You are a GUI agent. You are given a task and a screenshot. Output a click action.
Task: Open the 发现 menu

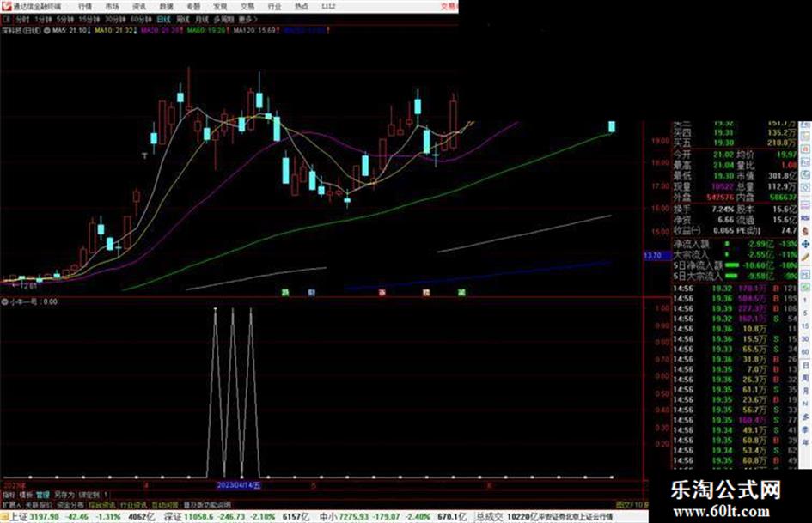tap(220, 6)
